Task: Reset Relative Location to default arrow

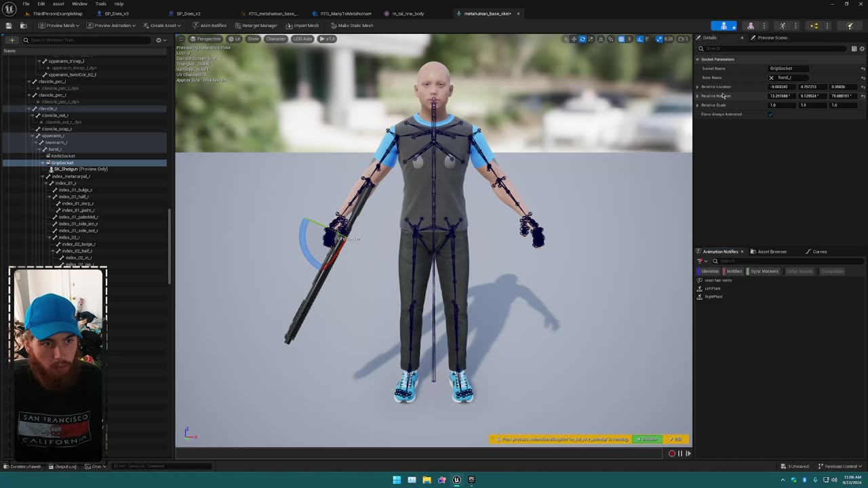Action: pos(863,87)
